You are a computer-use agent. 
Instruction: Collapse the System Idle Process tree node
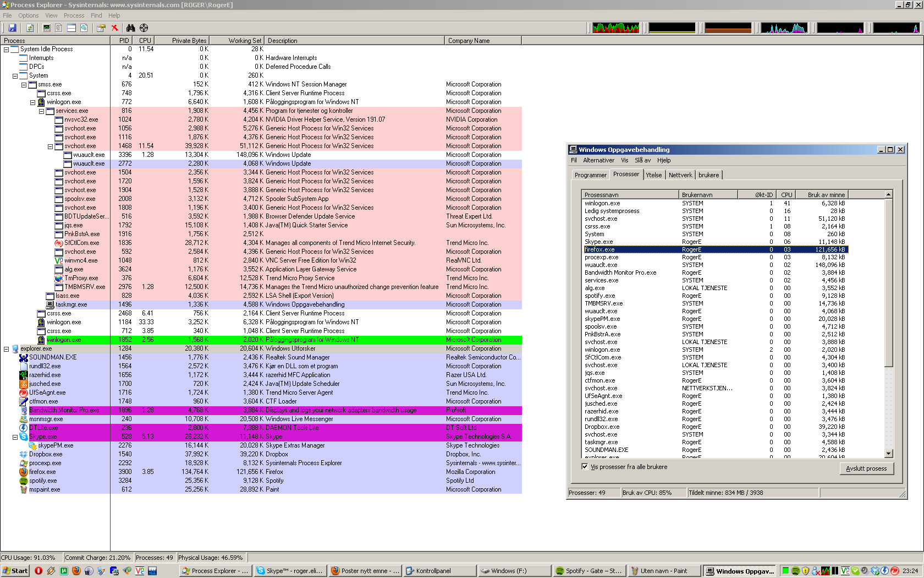tap(6, 50)
